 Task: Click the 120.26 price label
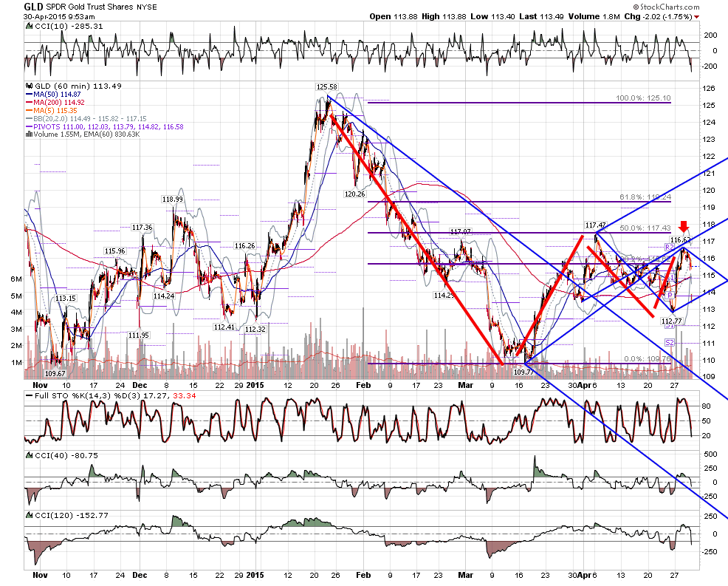click(354, 194)
